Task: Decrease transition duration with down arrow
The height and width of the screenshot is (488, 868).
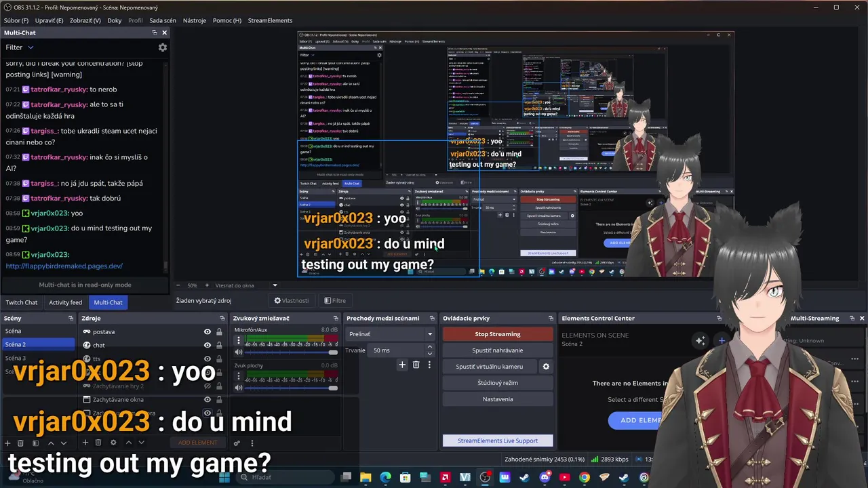Action: [429, 353]
